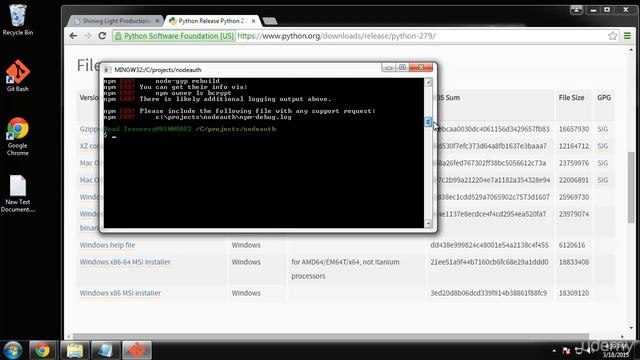
Task: Select file size value 6120616
Action: coord(572,245)
